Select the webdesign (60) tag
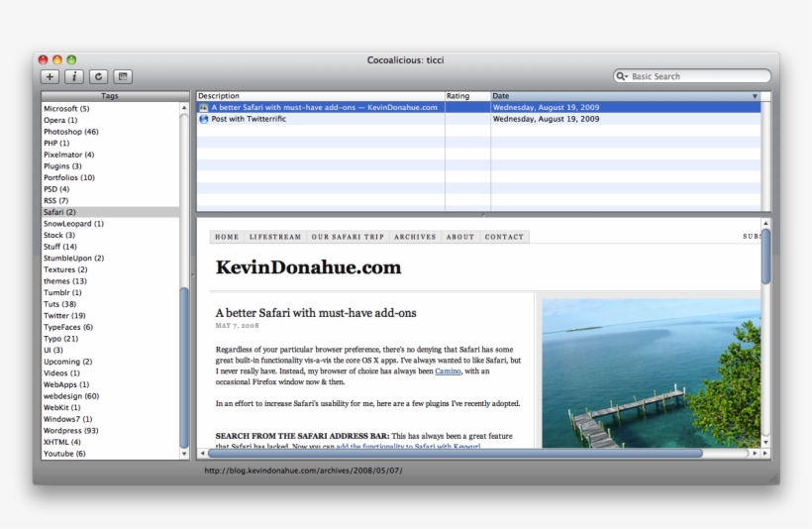The image size is (812, 529). coord(110,396)
